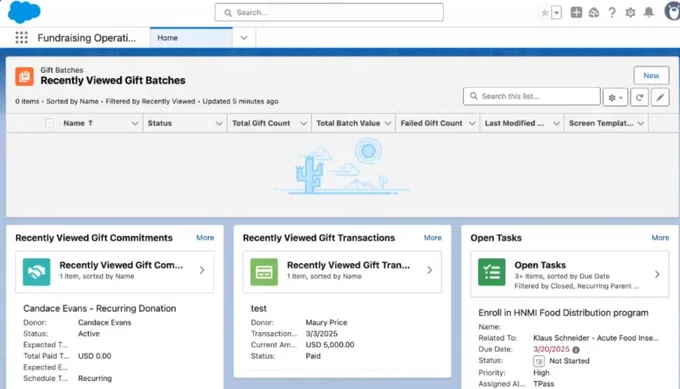Open the Failed Gift Count column chevron
This screenshot has height=389, width=680.
point(472,124)
